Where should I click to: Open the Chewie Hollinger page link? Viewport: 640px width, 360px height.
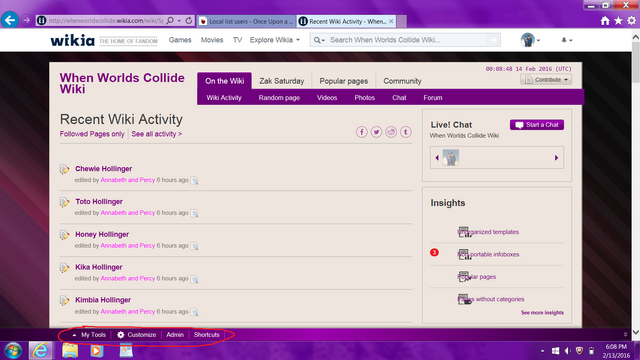(x=104, y=169)
